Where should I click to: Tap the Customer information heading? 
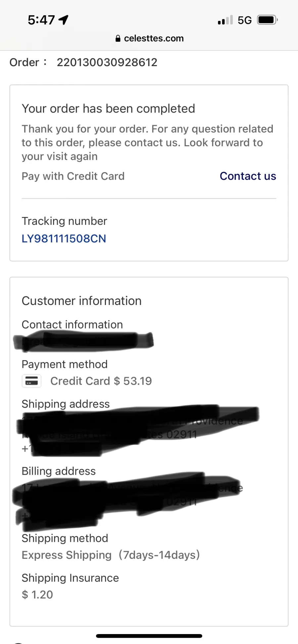click(81, 301)
